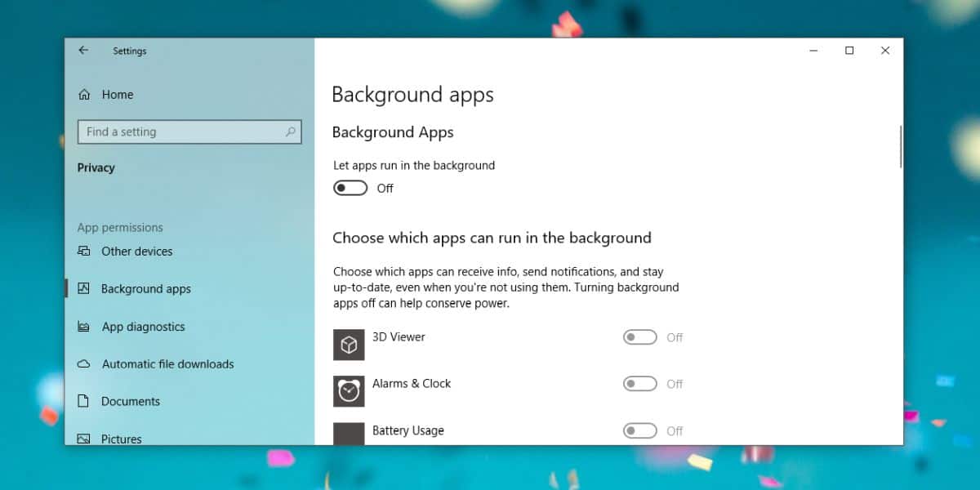Click the search magnifier icon
980x490 pixels.
[290, 131]
